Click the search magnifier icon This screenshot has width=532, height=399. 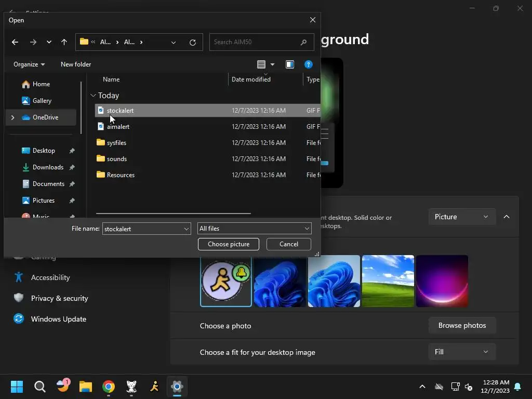pyautogui.click(x=303, y=42)
